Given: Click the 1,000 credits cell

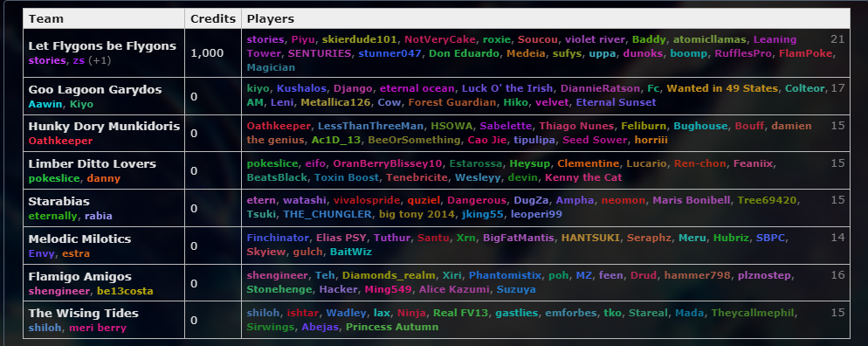Looking at the screenshot, I should pos(213,53).
